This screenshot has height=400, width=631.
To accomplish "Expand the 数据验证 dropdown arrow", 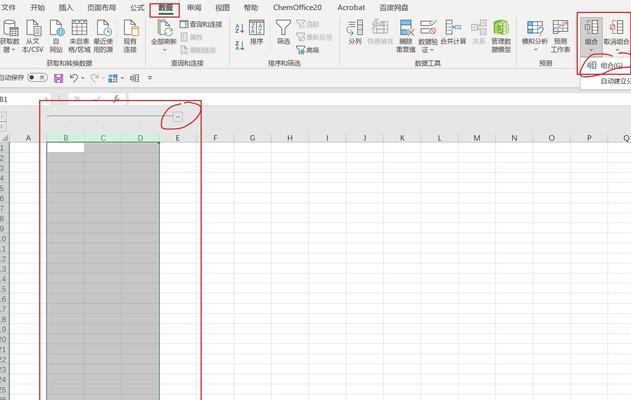I will coord(432,50).
